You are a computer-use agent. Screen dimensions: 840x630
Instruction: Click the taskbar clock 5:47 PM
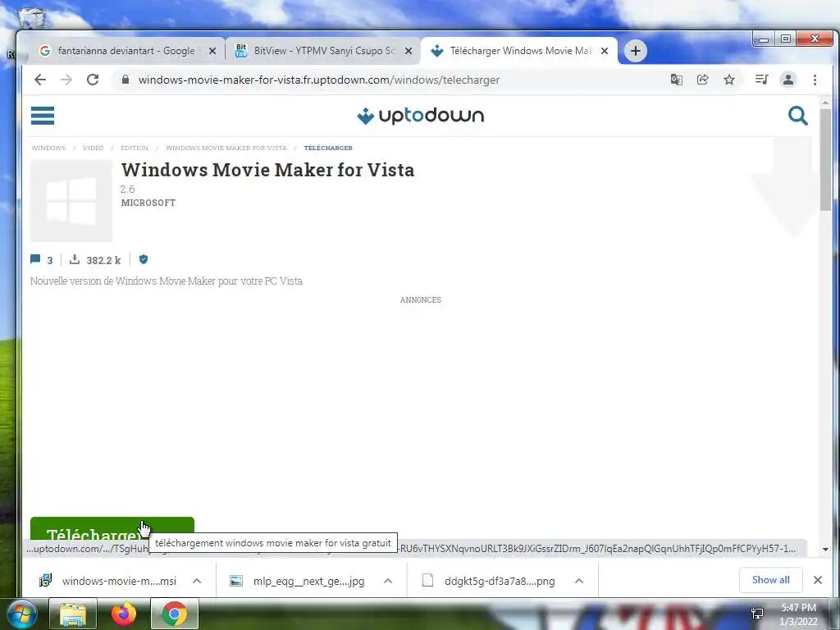click(x=798, y=608)
